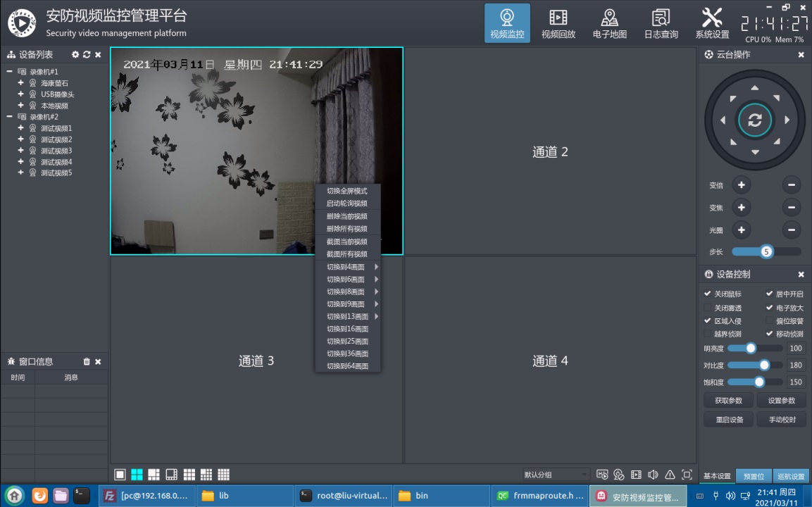Viewport: 812px width, 507px height.
Task: Click the fullscreen icon in bottom toolbar
Action: point(687,475)
